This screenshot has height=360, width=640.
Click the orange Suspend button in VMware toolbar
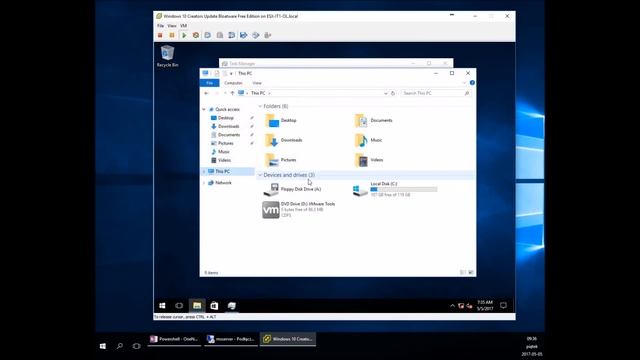click(172, 36)
